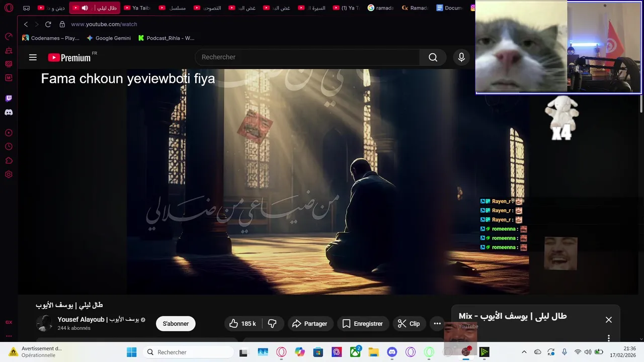Screen dimensions: 644x362
Task: Click the YouTube "Rechercher" search field
Action: 307,57
